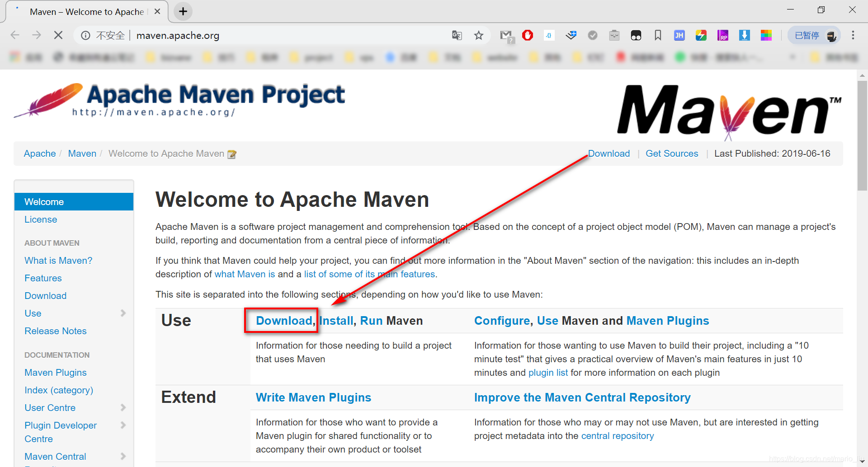Open Maven Central in the sidebar
This screenshot has height=467, width=868.
click(x=55, y=457)
